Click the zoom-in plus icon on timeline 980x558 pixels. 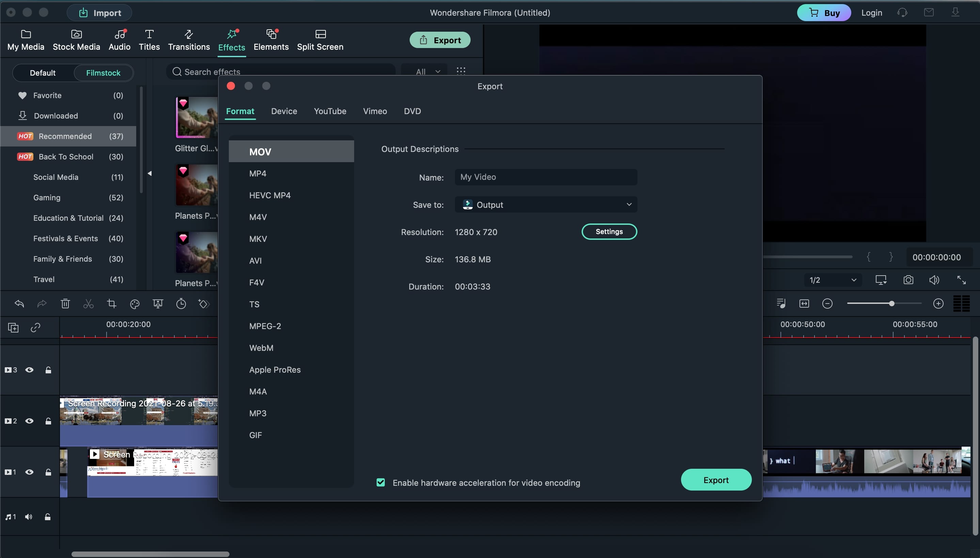pyautogui.click(x=938, y=304)
